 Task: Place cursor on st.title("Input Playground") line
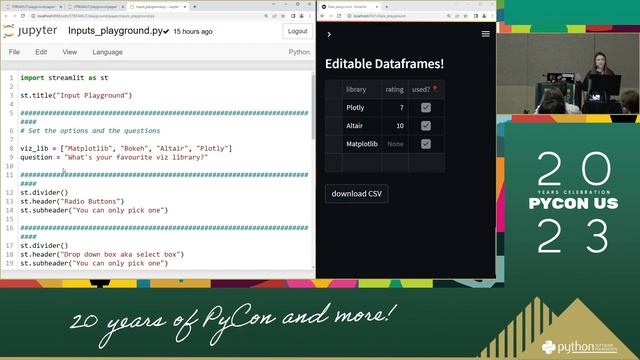pyautogui.click(x=76, y=96)
